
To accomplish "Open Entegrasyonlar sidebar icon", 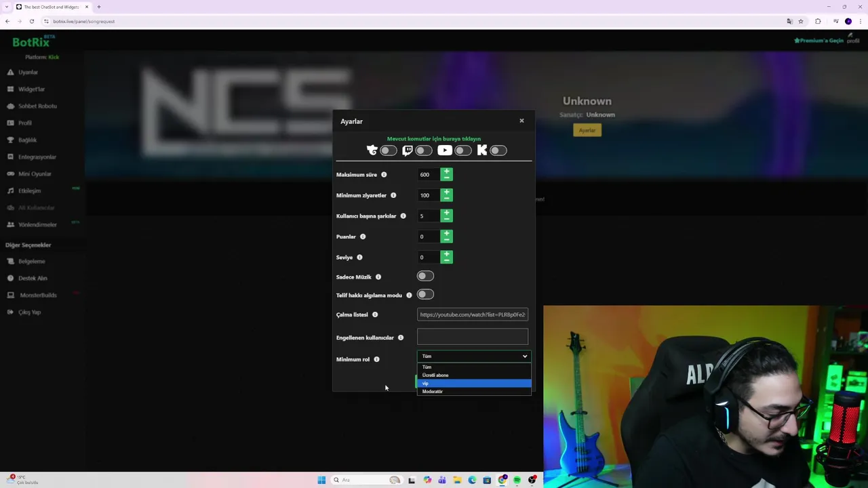I will (x=11, y=157).
